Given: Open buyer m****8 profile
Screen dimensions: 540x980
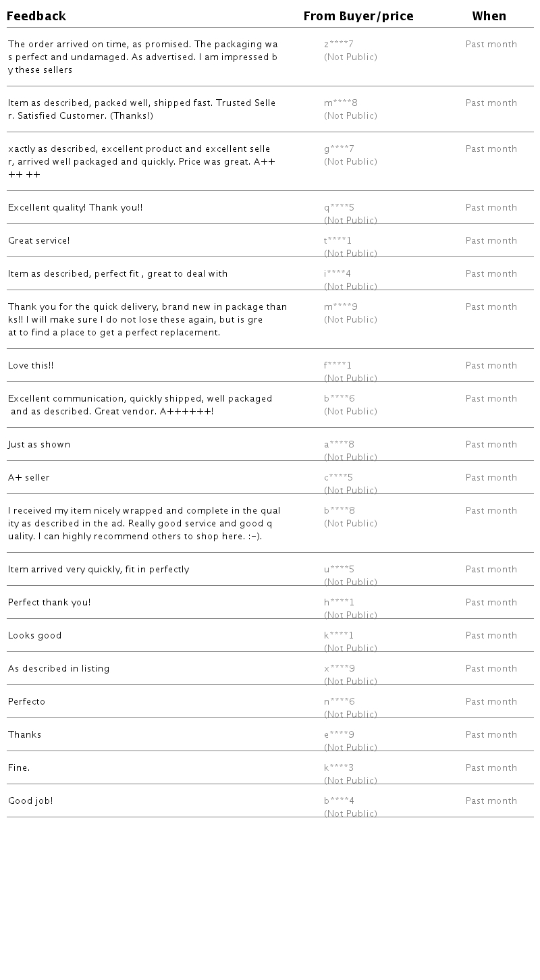Looking at the screenshot, I should [x=341, y=103].
